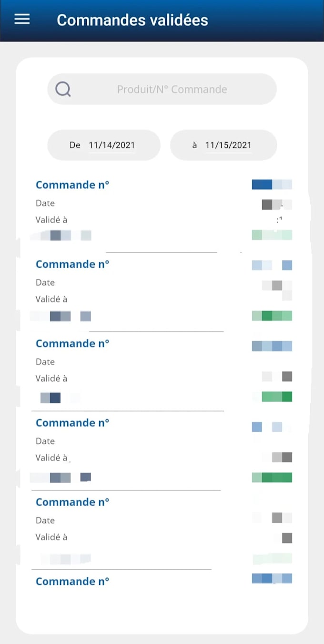Click the third order's blue order number
Viewport: 324px width, 644px height.
(272, 346)
